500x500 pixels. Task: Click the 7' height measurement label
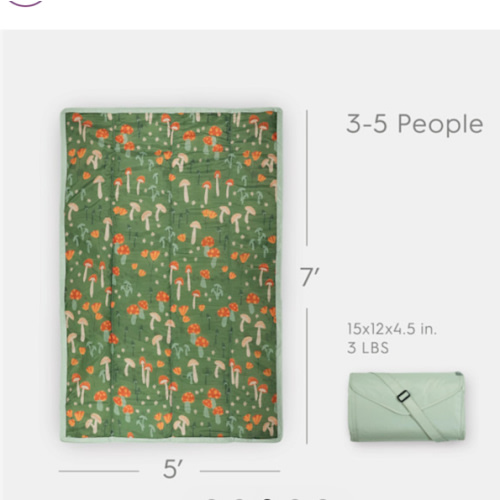(x=310, y=276)
